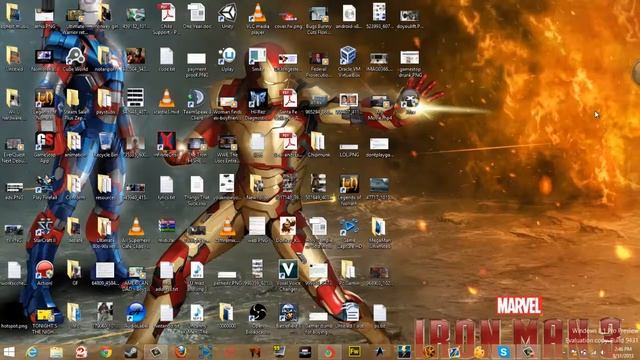This screenshot has height=360, width=640.
Task: Open the Recycle Bin
Action: click(105, 144)
